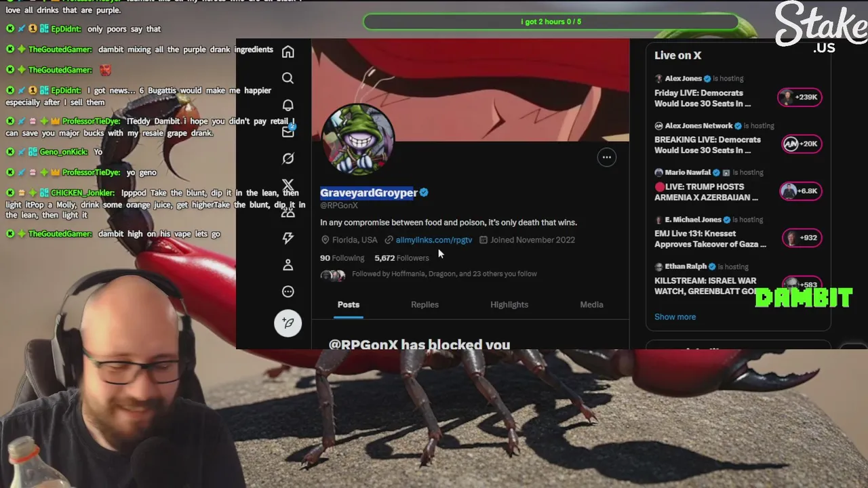
Task: Select the Posts tab
Action: click(349, 305)
